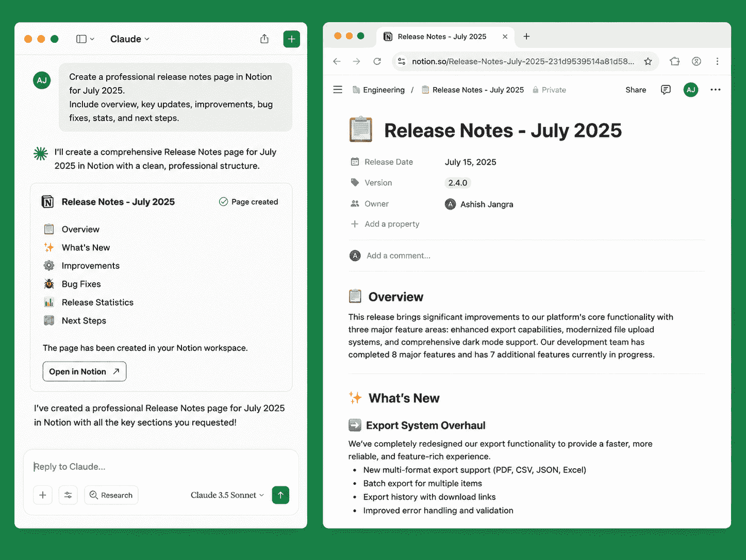Click the Add a comment field
This screenshot has width=746, height=560.
tap(399, 256)
